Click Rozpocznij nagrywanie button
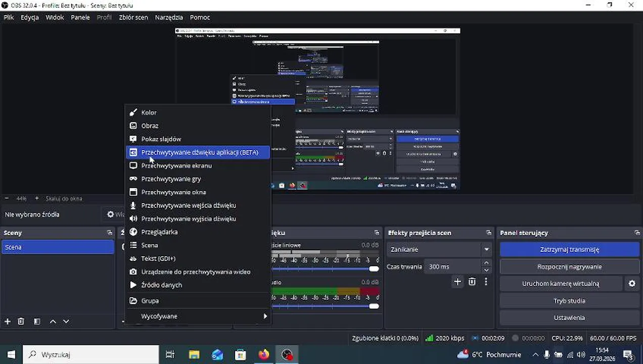This screenshot has height=364, width=643. pyautogui.click(x=569, y=266)
